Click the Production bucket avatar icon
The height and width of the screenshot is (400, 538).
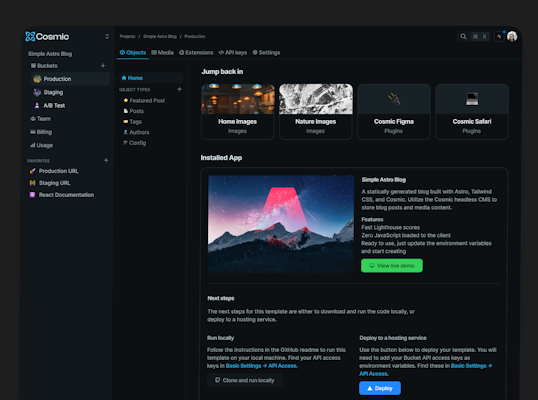point(37,79)
